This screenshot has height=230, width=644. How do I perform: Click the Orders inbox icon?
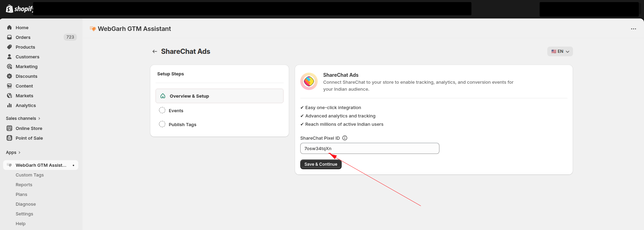coord(9,37)
